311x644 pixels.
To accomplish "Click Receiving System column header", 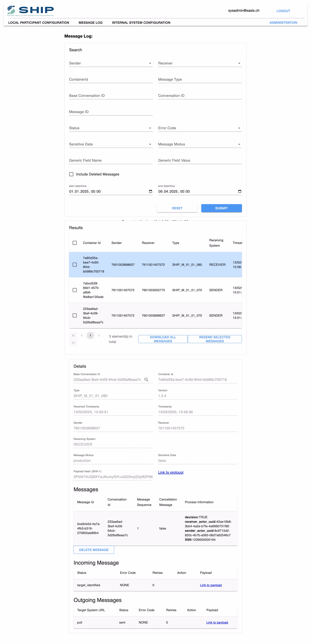I will click(x=216, y=243).
